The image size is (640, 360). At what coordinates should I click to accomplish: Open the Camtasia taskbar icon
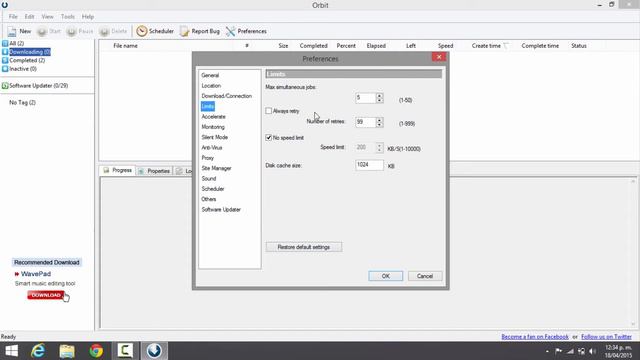tap(125, 351)
